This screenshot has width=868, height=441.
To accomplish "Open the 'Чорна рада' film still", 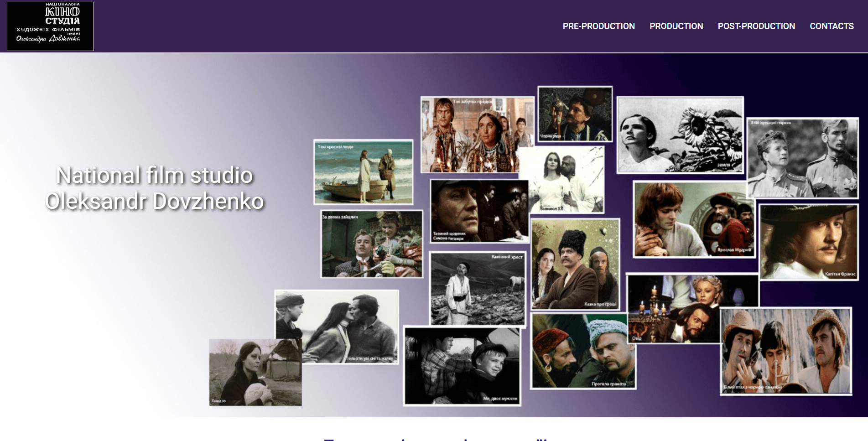I will 575,114.
